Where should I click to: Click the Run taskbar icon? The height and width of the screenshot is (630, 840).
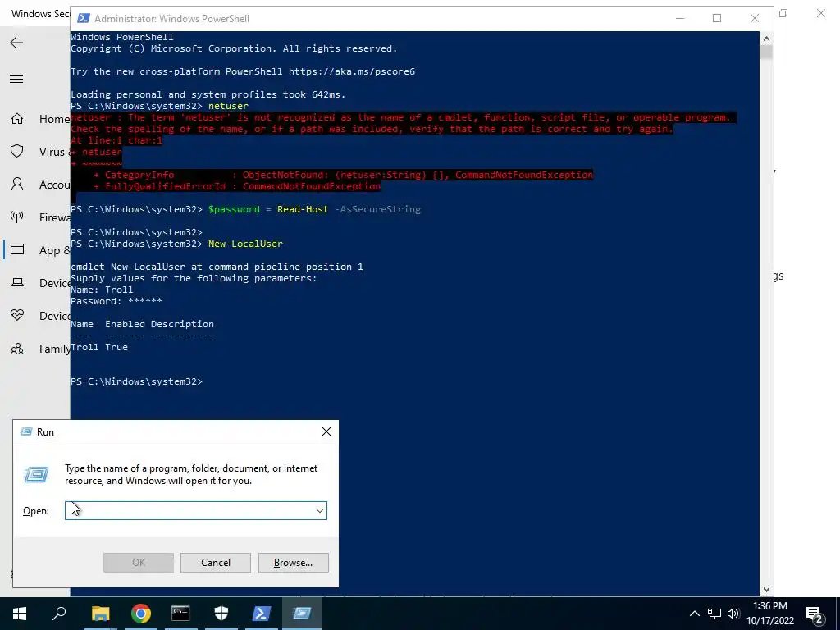302,614
